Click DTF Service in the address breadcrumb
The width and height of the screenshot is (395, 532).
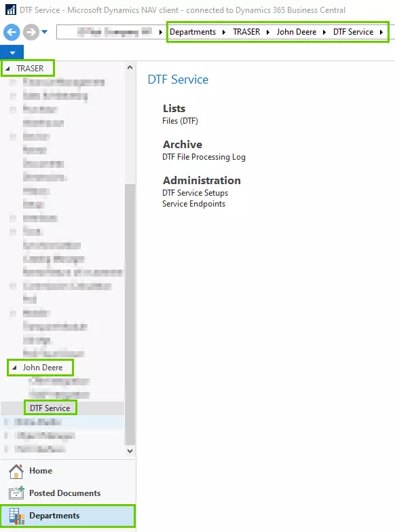tap(353, 32)
